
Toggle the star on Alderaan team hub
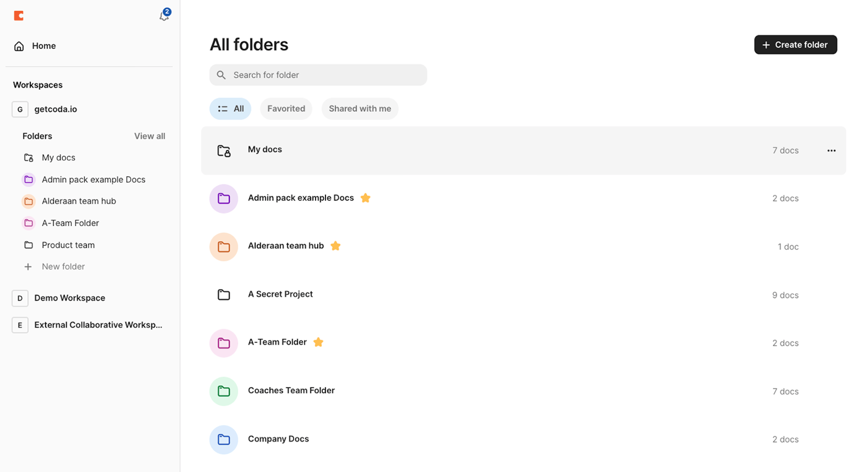tap(335, 246)
